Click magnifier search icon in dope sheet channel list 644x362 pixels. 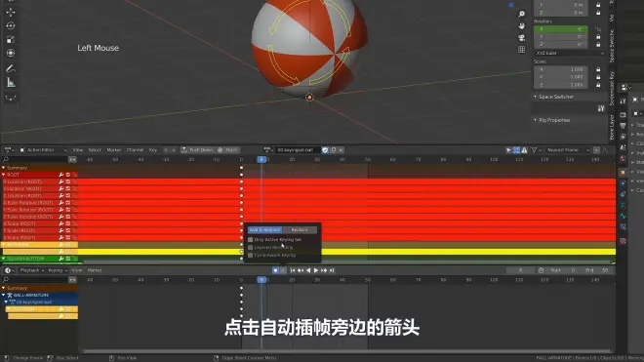[6, 159]
